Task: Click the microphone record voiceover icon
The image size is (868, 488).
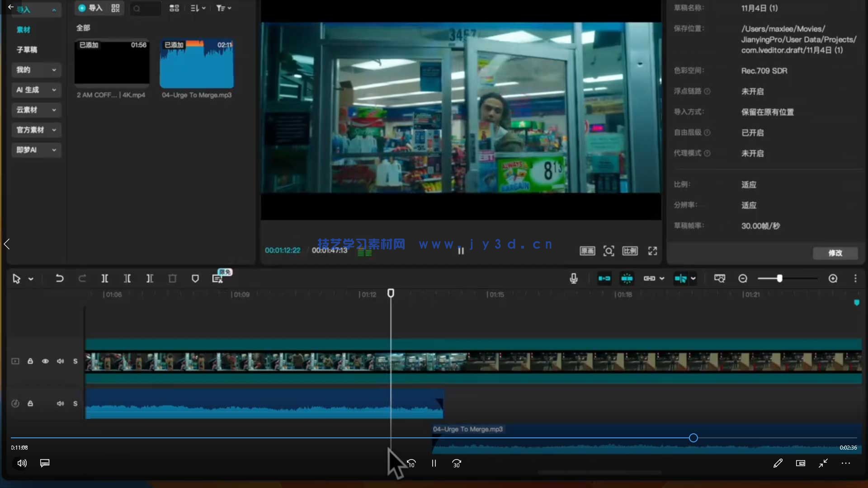Action: (x=574, y=278)
